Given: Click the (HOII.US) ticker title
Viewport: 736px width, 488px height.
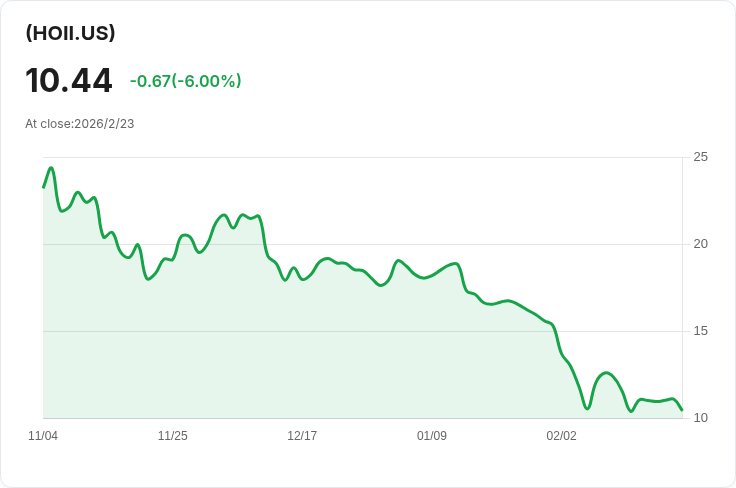Looking at the screenshot, I should click(70, 33).
